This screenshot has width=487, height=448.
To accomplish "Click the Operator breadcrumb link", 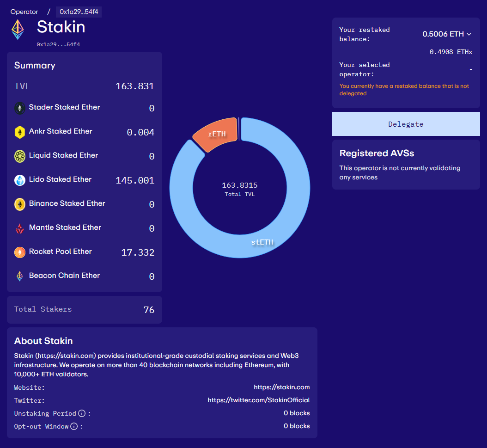I will pyautogui.click(x=24, y=12).
